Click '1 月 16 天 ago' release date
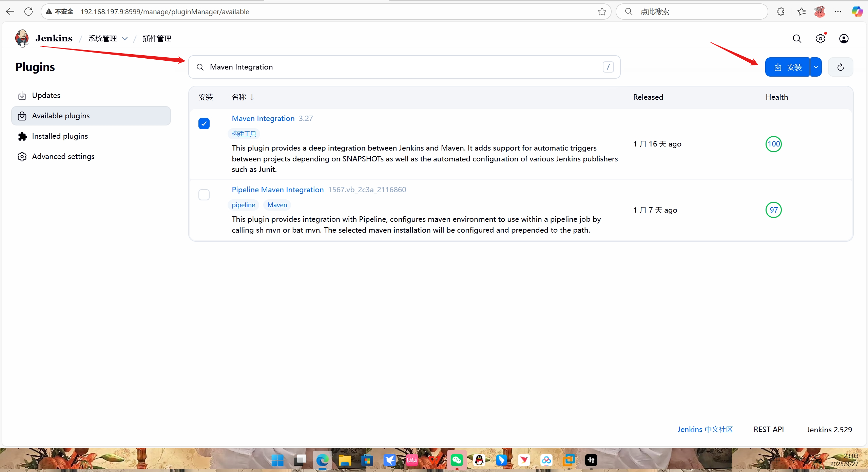 tap(657, 144)
